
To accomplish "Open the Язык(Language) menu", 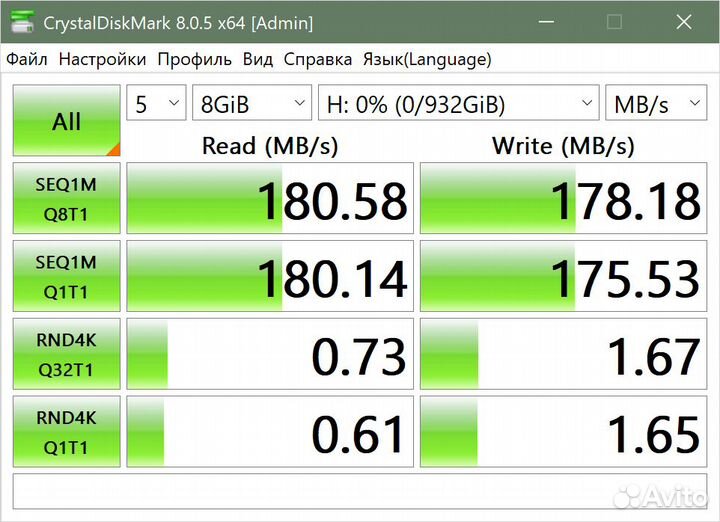I will (x=427, y=59).
